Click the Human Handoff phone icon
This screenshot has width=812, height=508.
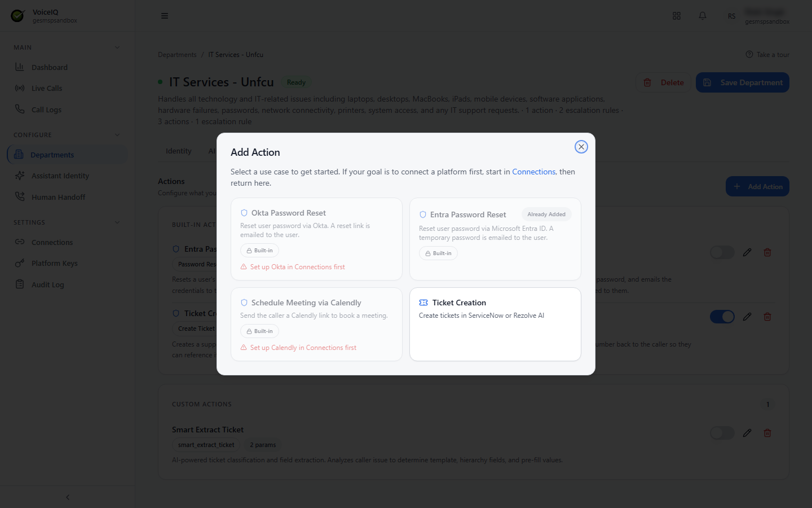(20, 197)
